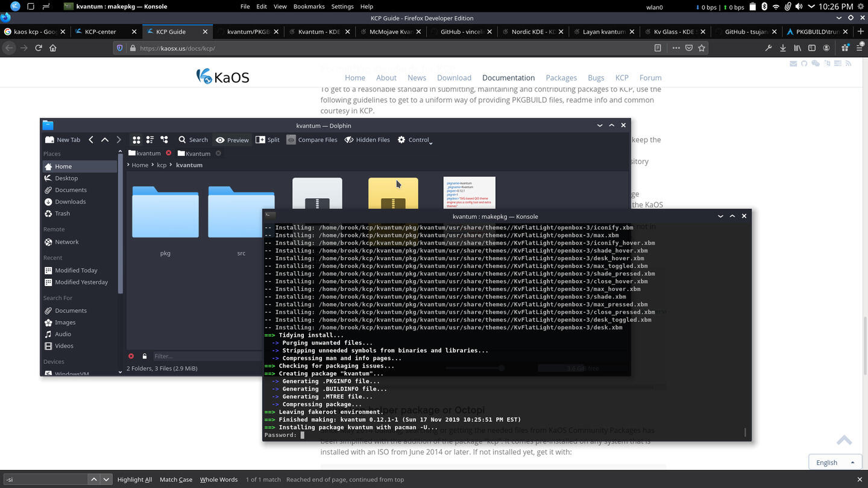Toggle the Firefox sidebar
This screenshot has height=488, width=868.
click(x=812, y=48)
